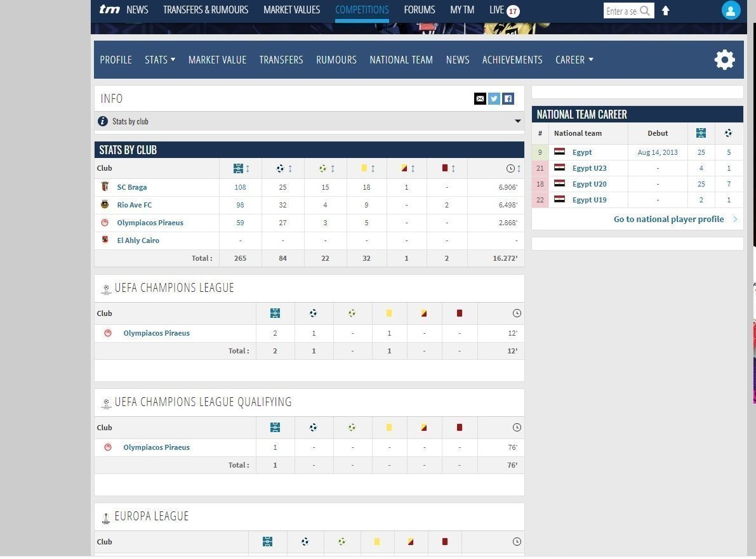The width and height of the screenshot is (756, 559).
Task: Click UEFA Champions League trophy logo icon
Action: tap(106, 289)
